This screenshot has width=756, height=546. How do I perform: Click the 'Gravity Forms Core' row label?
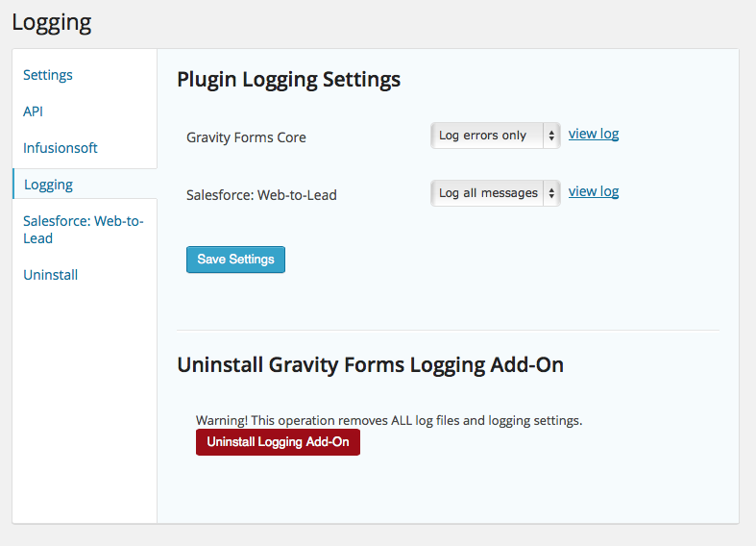246,137
